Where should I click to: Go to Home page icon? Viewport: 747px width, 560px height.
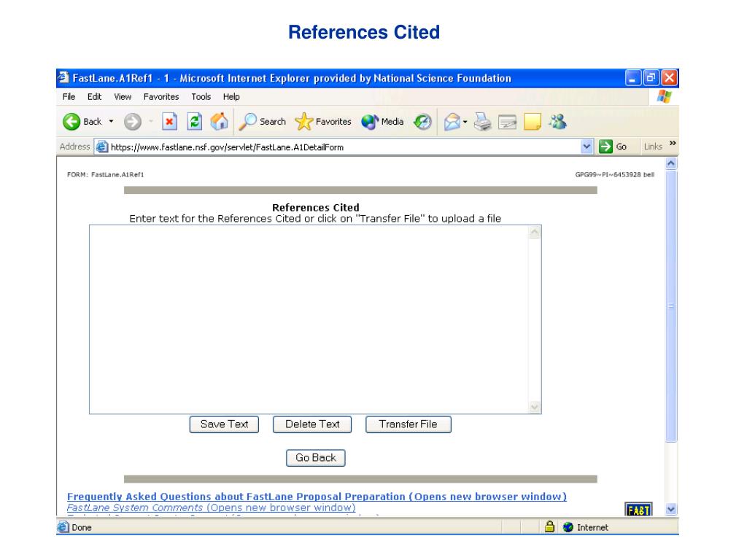point(219,122)
